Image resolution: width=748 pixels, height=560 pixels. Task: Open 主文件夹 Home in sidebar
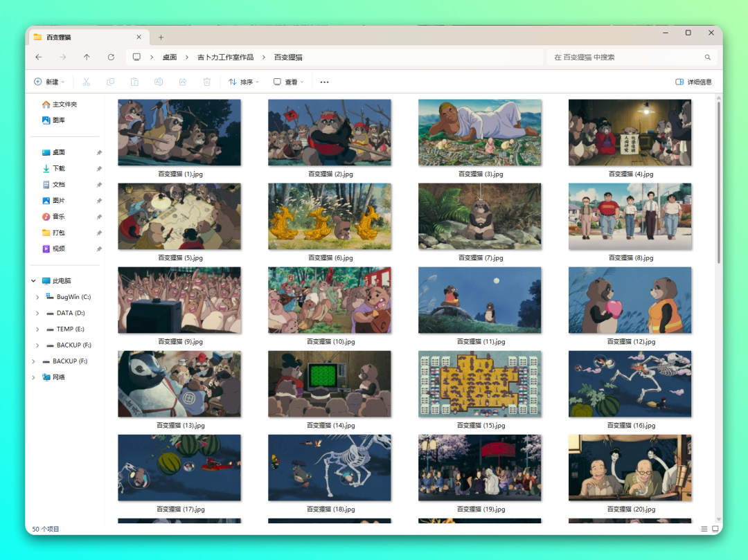tap(60, 105)
